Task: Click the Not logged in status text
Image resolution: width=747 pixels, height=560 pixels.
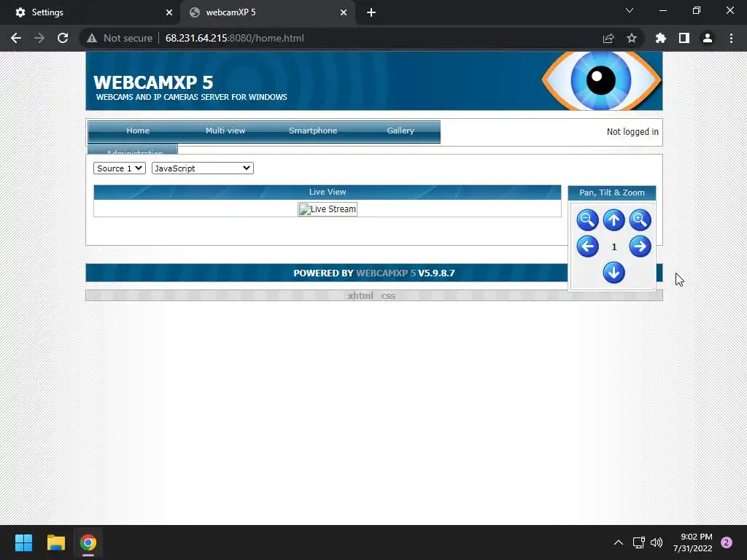Action: coord(632,132)
